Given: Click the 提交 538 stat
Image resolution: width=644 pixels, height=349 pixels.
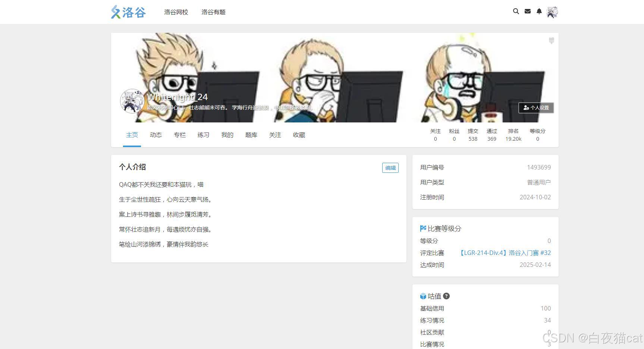Looking at the screenshot, I should [x=473, y=135].
